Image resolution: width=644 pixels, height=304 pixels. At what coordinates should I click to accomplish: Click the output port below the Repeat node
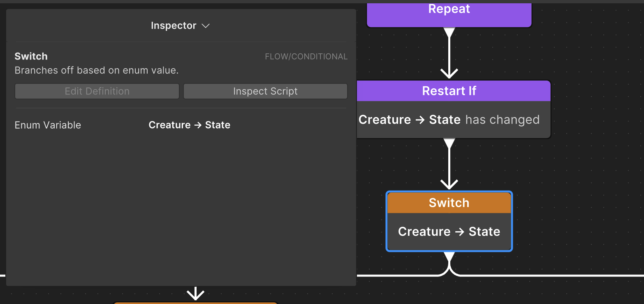449,32
